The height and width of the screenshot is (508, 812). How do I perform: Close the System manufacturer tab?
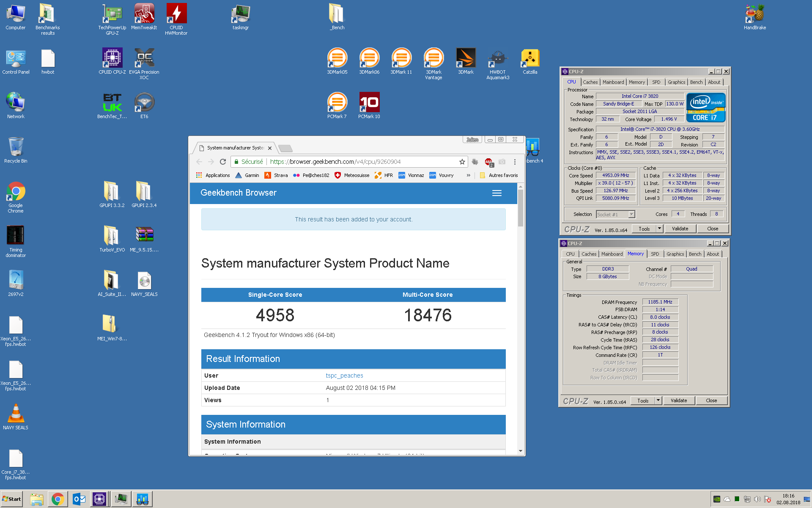pos(270,148)
